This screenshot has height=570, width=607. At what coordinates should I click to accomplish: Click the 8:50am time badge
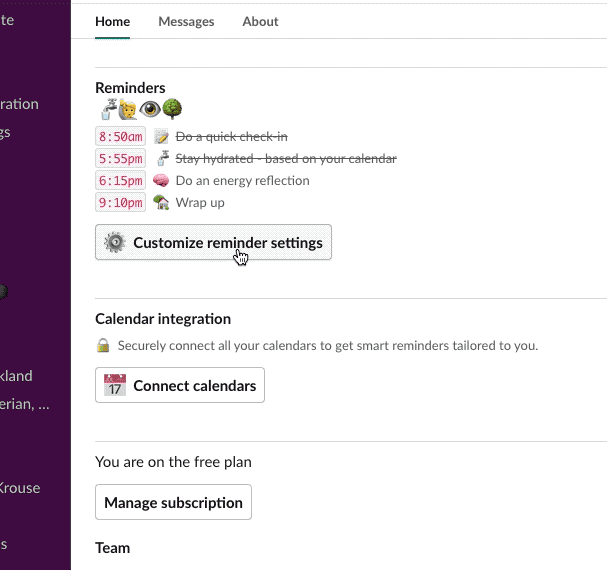click(x=120, y=137)
